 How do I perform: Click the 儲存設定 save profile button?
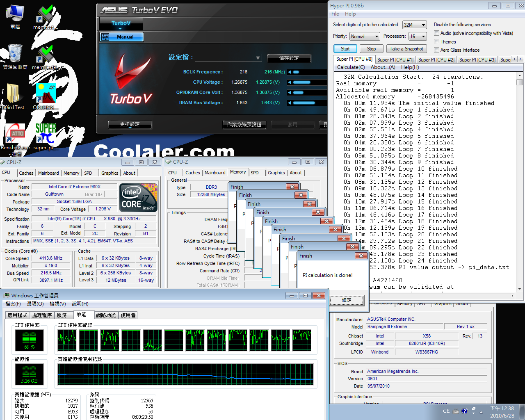point(289,58)
